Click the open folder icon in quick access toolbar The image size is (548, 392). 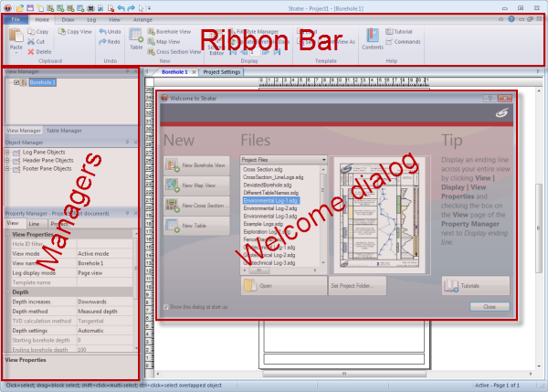20,7
